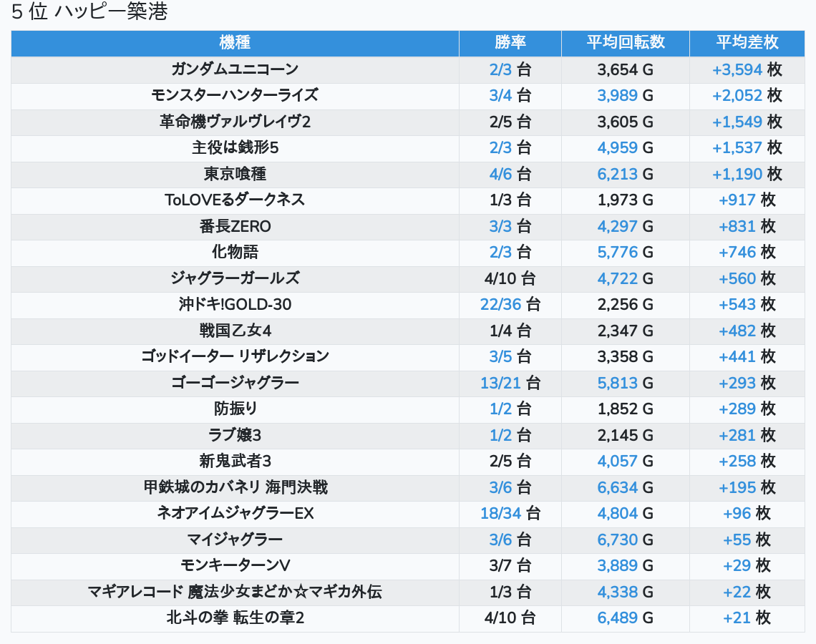The height and width of the screenshot is (644, 816).
Task: Select the 化物語 row name
Action: click(x=235, y=252)
